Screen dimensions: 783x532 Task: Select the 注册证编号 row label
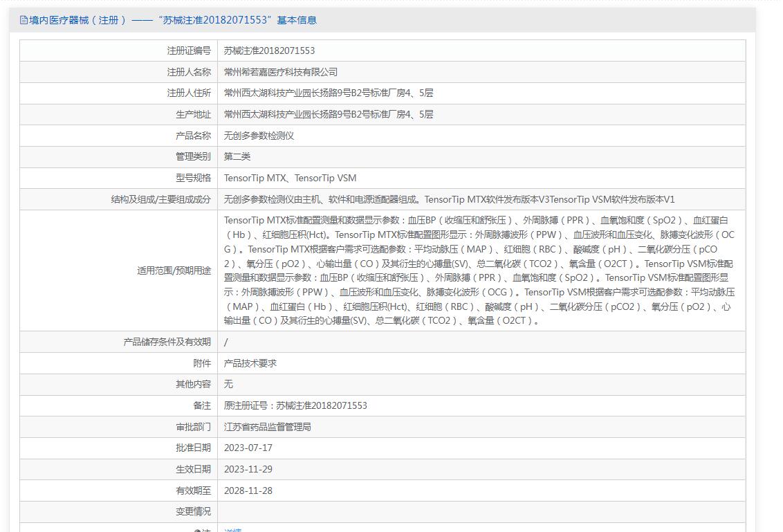pos(189,51)
